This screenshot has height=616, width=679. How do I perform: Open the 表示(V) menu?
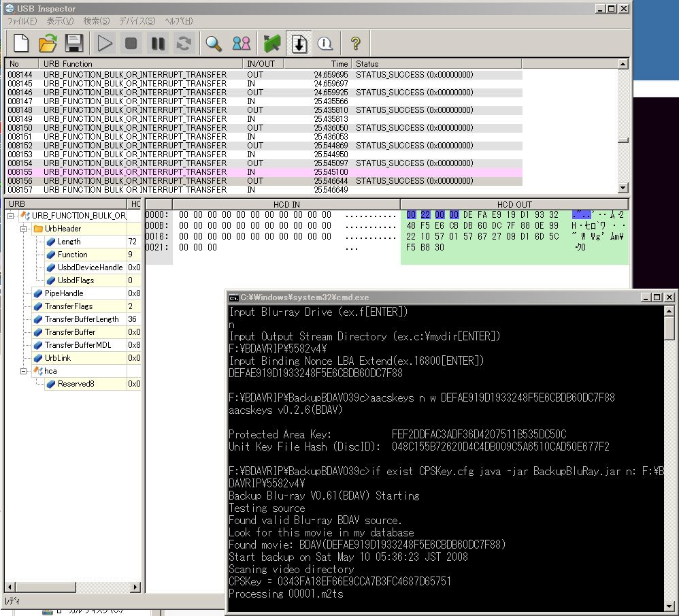[60, 21]
